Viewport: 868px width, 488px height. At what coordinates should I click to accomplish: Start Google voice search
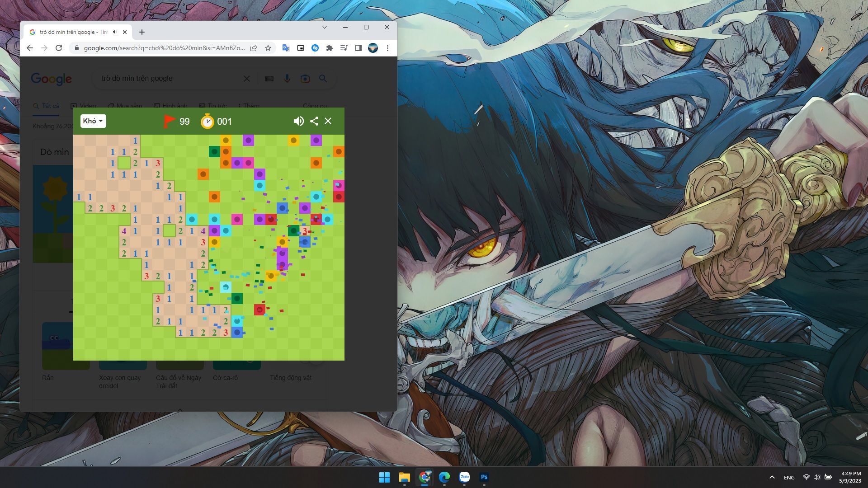click(287, 79)
